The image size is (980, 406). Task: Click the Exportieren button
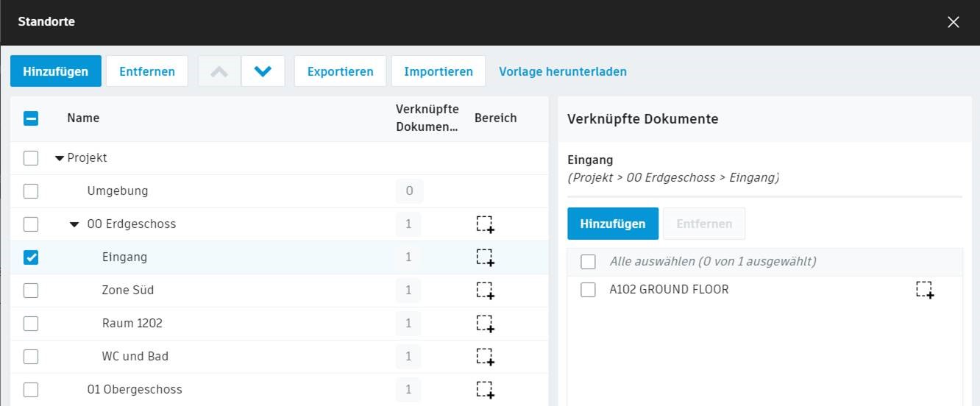tap(340, 71)
